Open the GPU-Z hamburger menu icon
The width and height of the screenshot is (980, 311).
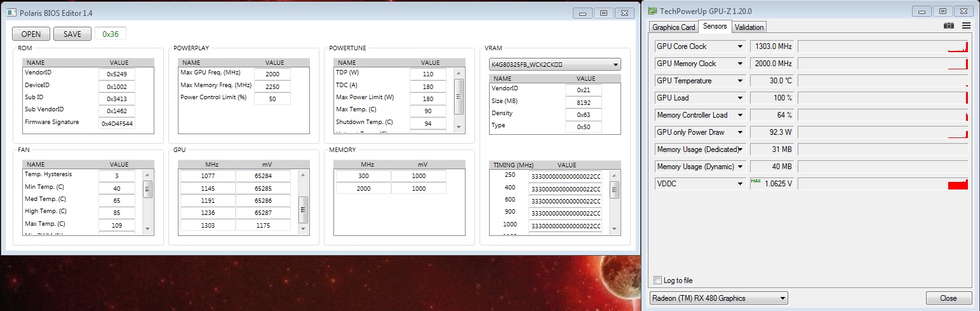click(x=966, y=25)
